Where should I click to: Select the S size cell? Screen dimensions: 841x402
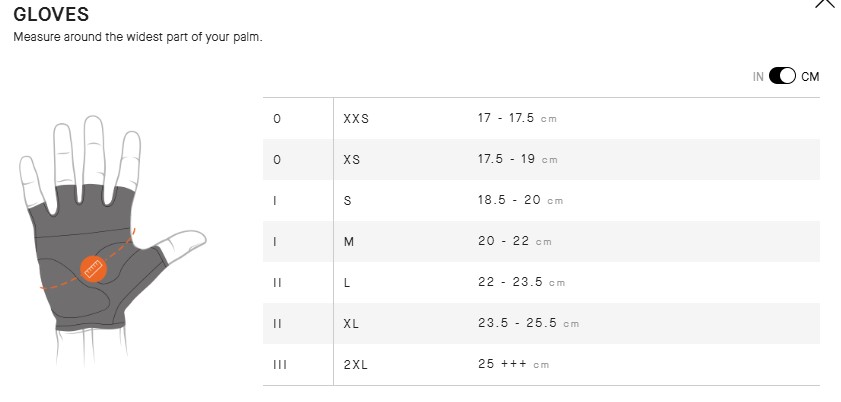pos(348,200)
